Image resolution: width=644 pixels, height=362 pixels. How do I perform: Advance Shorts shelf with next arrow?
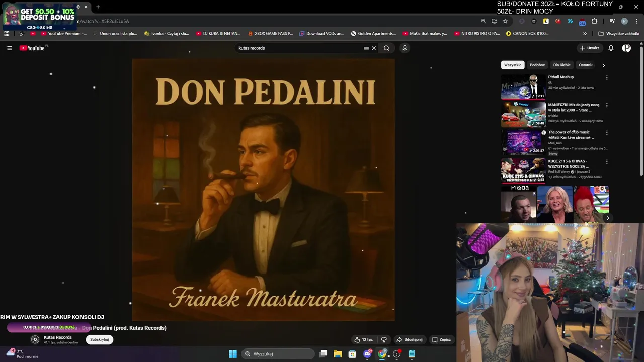pos(608,218)
